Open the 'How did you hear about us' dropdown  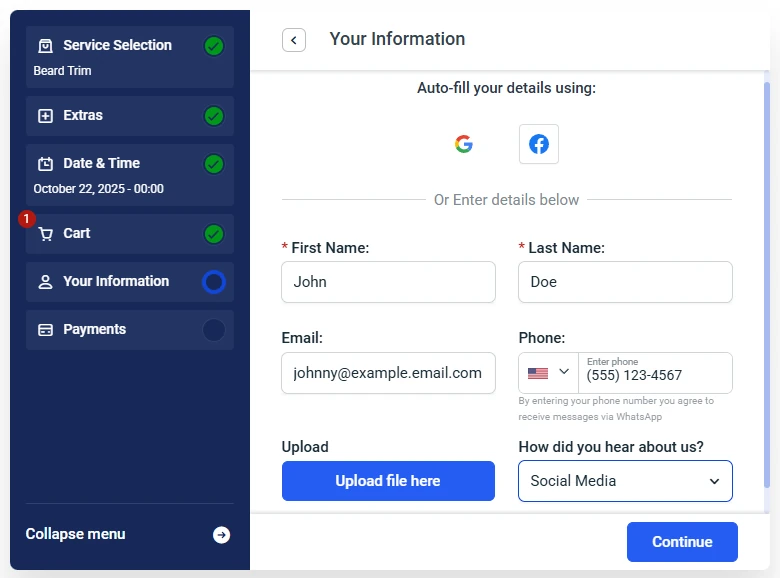(625, 481)
